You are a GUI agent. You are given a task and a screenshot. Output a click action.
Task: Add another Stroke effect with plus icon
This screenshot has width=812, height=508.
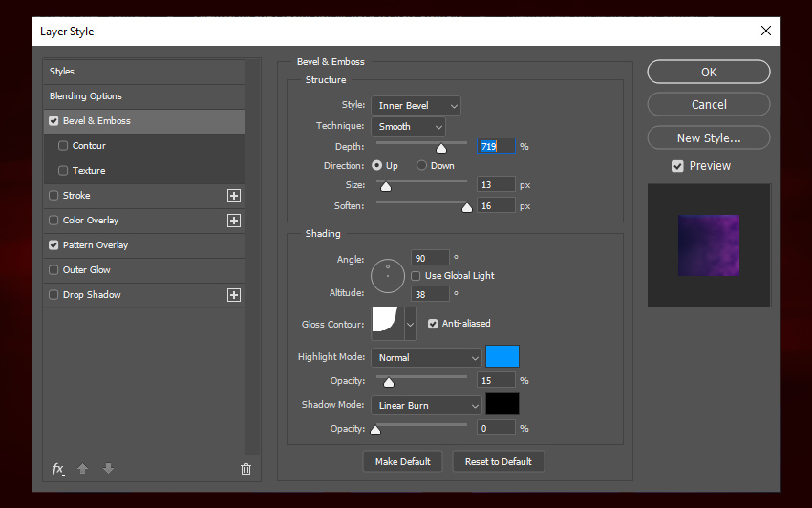(x=233, y=196)
